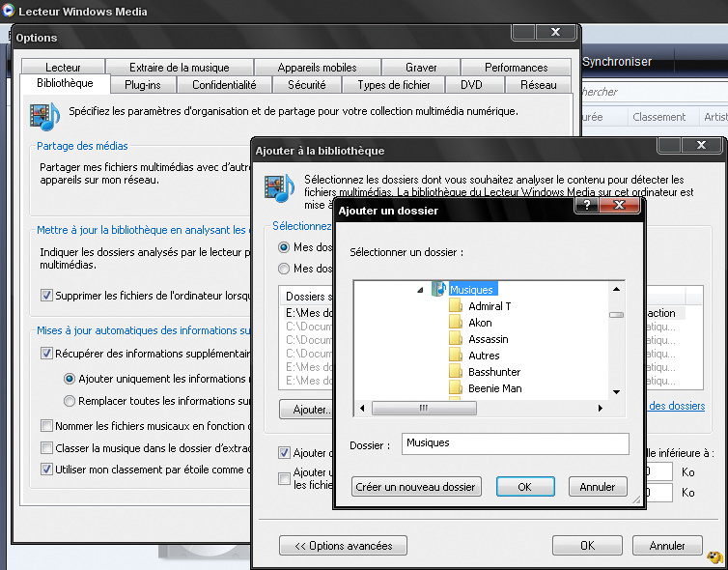Click the folder tree scroll-up arrow
Image resolution: width=728 pixels, height=570 pixels.
point(616,289)
